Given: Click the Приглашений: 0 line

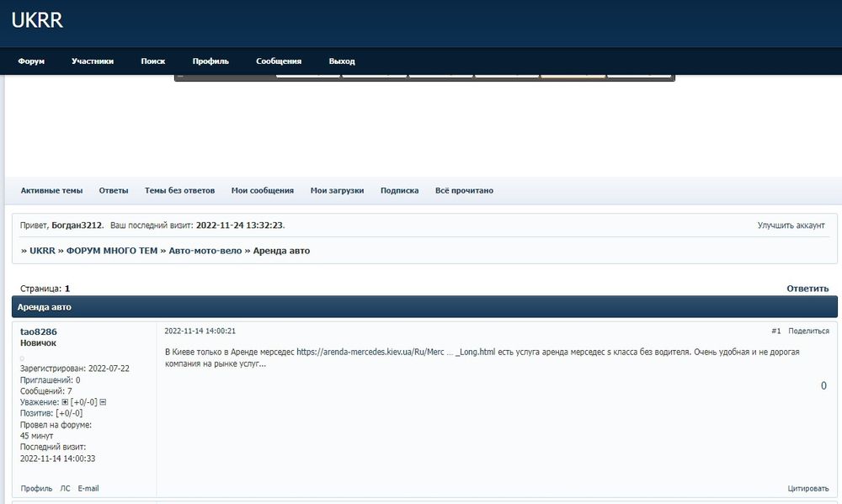Looking at the screenshot, I should pyautogui.click(x=50, y=380).
